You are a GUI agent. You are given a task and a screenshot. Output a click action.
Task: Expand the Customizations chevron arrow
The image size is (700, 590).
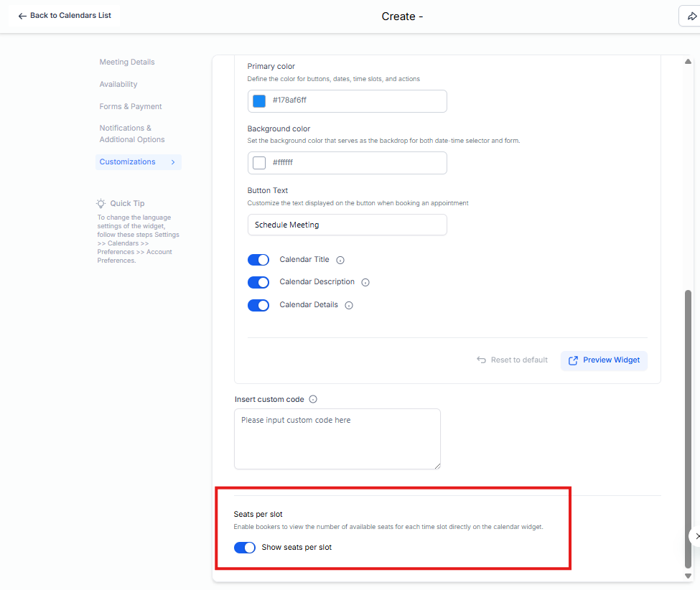[173, 162]
